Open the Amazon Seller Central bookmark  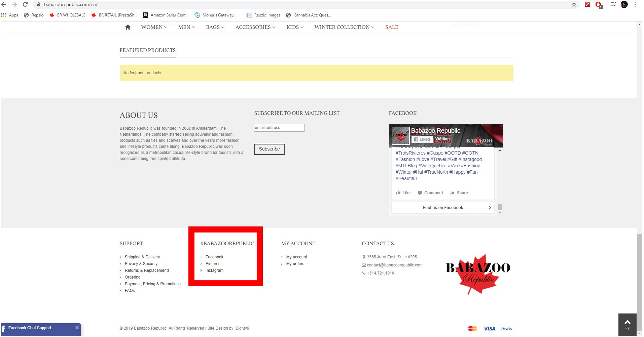click(166, 15)
